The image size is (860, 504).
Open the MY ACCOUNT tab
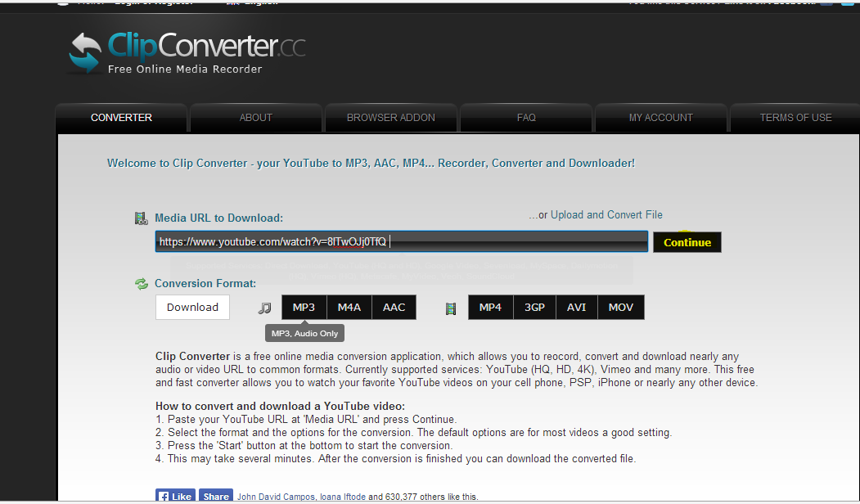[x=661, y=117]
